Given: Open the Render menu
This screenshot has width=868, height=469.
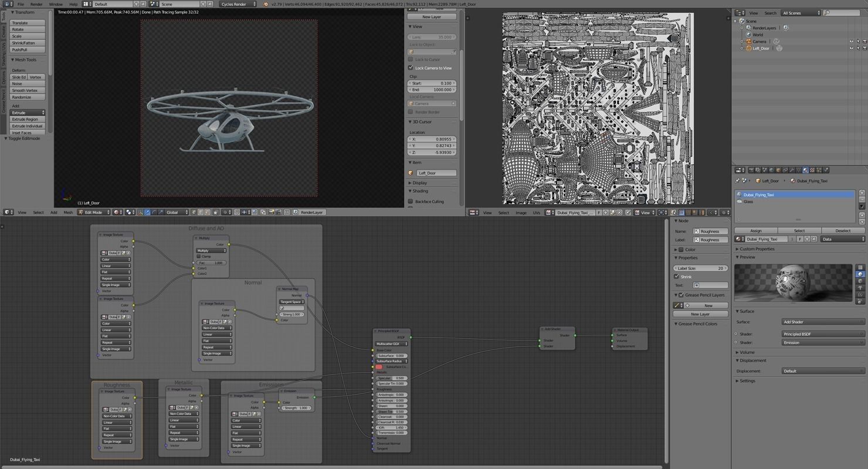Looking at the screenshot, I should coord(36,4).
